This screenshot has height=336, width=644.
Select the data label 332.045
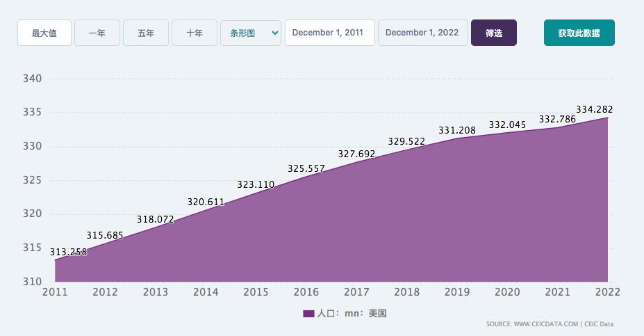point(507,125)
